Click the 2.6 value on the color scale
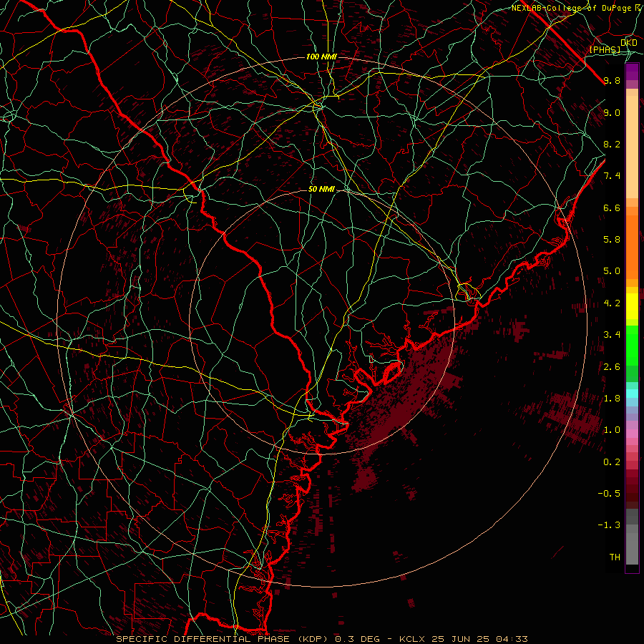Screen dimensions: 644x644 pyautogui.click(x=612, y=367)
